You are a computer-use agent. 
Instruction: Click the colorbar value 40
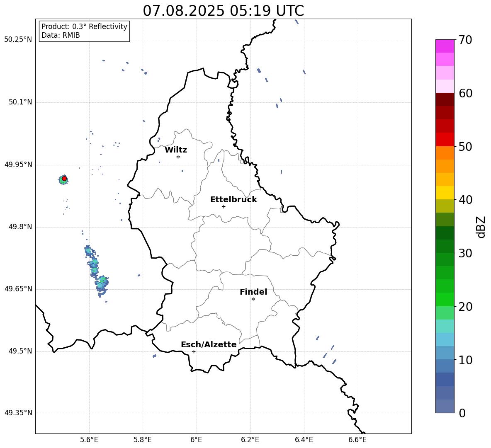pyautogui.click(x=465, y=200)
